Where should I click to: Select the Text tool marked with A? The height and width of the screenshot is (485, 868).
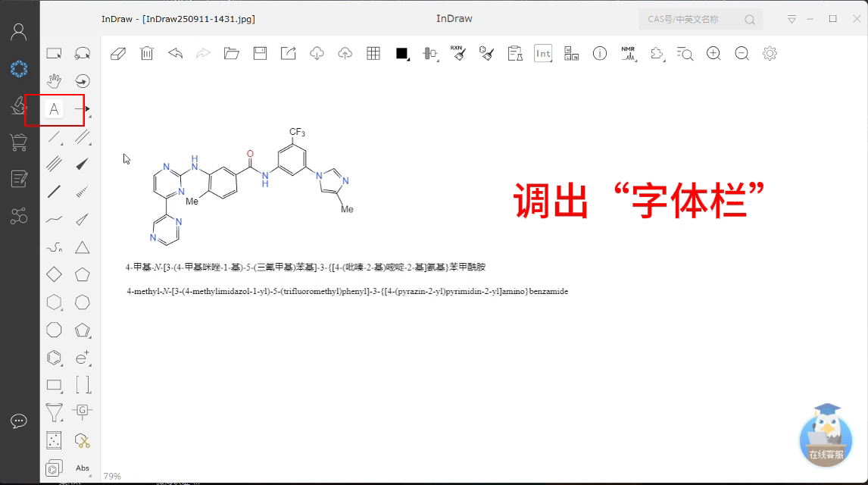(54, 109)
